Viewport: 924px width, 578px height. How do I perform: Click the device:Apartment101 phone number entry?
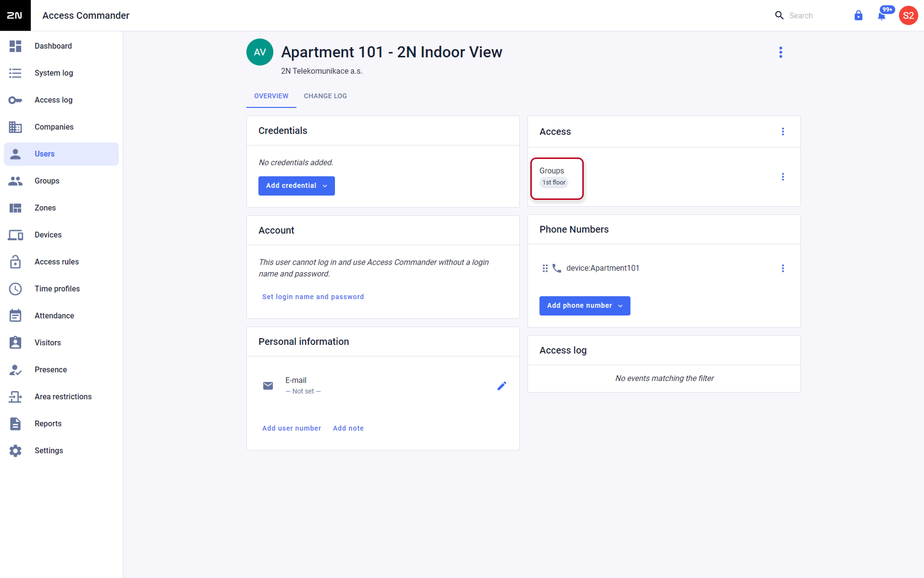(x=603, y=268)
